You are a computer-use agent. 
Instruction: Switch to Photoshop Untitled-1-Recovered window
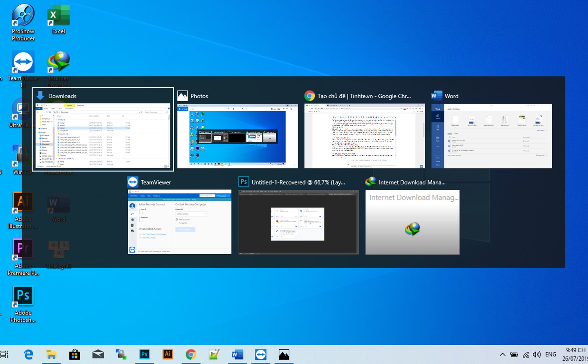(x=299, y=222)
